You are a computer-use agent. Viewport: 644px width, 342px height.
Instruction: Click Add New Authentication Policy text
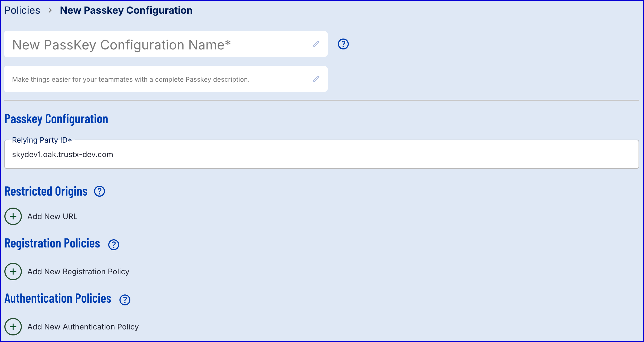(83, 327)
